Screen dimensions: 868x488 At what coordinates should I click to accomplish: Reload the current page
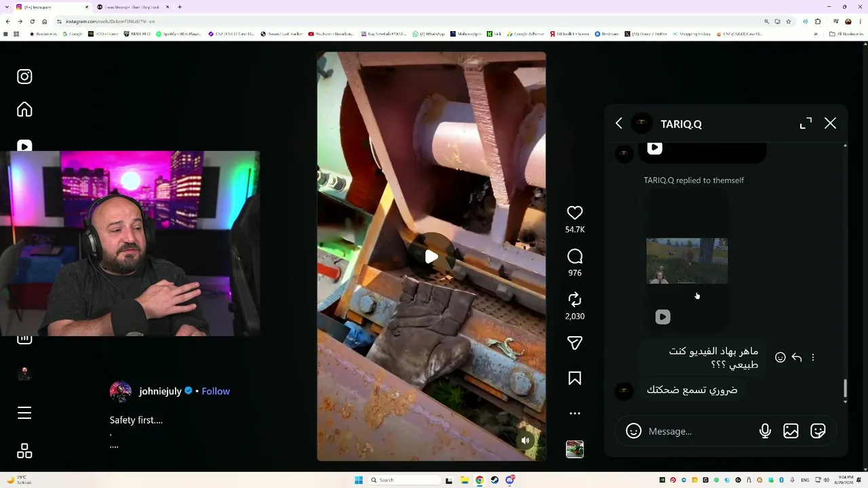(x=32, y=22)
